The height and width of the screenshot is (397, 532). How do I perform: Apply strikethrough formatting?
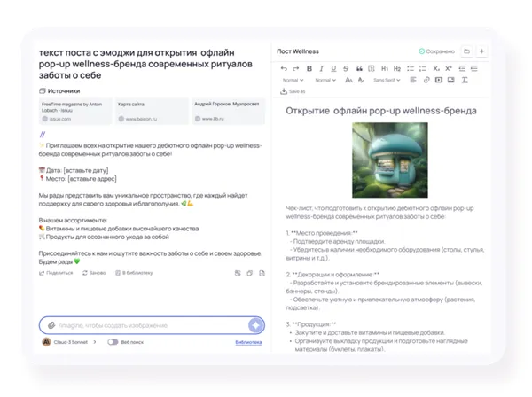point(346,69)
